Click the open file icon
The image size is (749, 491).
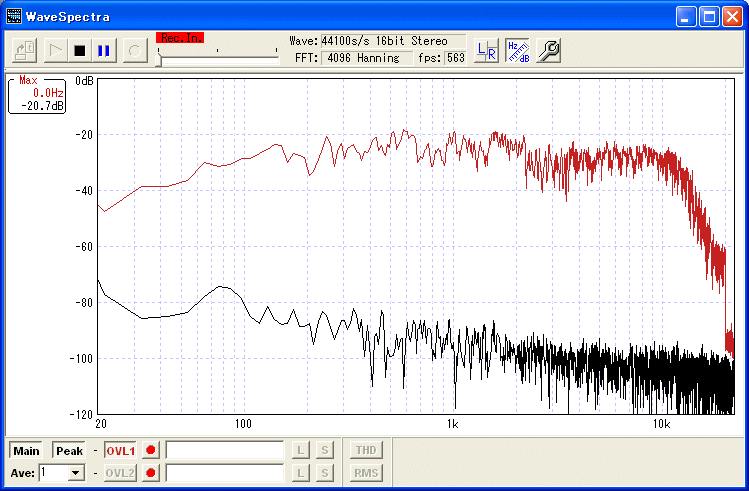click(27, 50)
